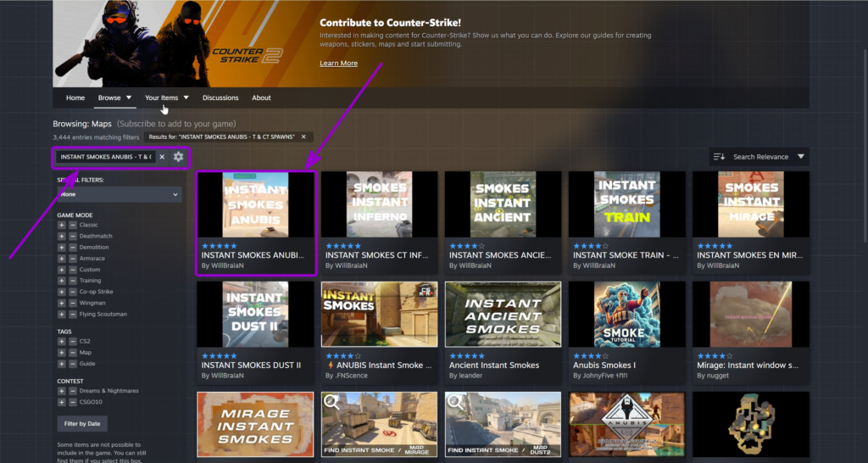Image resolution: width=868 pixels, height=463 pixels.
Task: Include Demolition using its plus icon
Action: point(61,247)
